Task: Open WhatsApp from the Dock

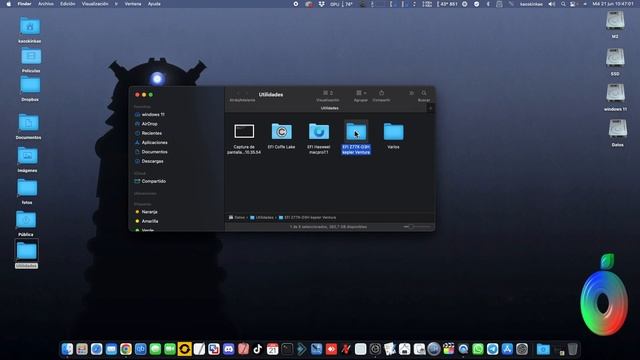Action: [x=478, y=349]
